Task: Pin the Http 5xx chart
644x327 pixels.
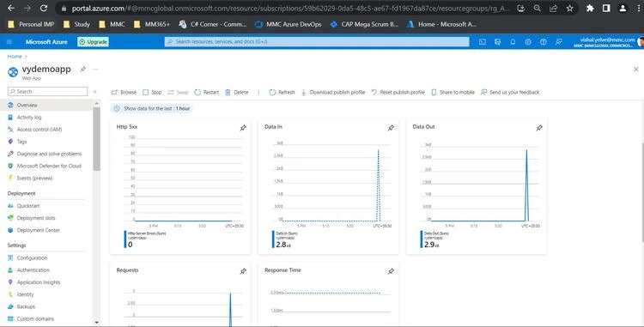Action: pos(243,128)
